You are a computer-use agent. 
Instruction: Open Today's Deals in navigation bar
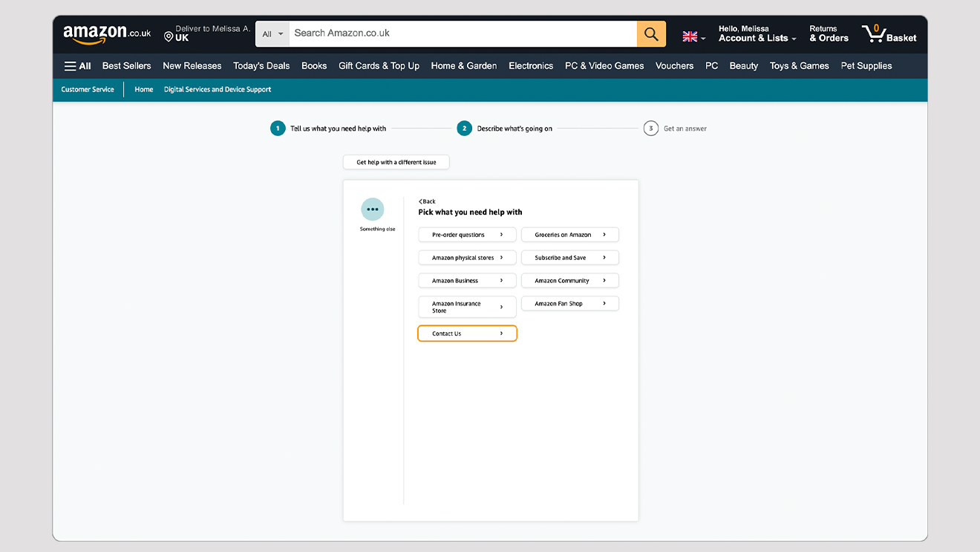click(261, 66)
